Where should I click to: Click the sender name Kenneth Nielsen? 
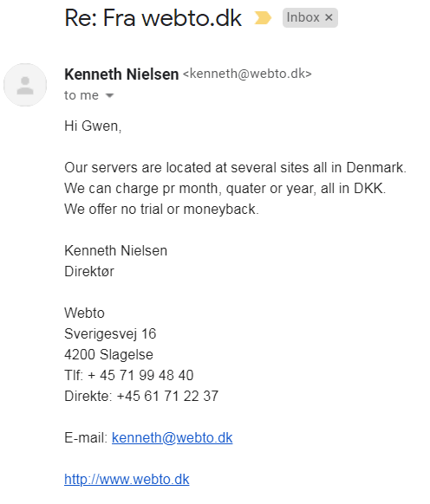coord(121,74)
